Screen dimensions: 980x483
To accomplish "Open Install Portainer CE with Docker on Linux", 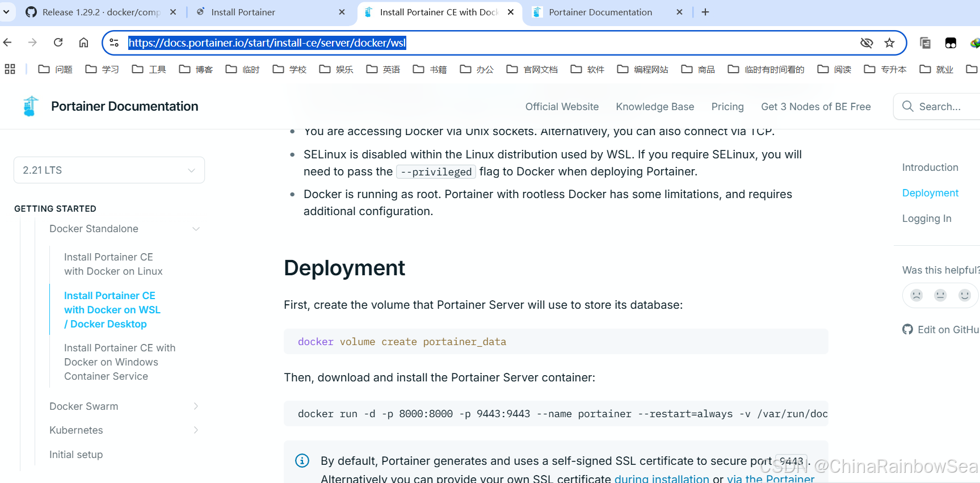I will 113,264.
